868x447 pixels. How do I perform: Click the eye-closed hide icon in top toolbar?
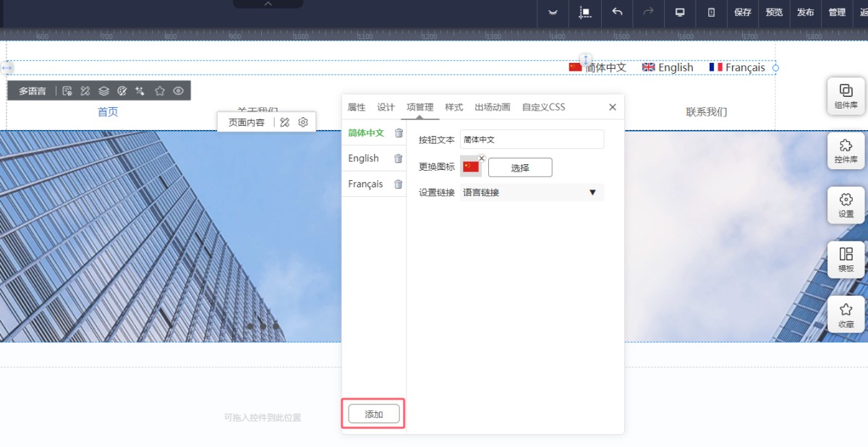[553, 12]
